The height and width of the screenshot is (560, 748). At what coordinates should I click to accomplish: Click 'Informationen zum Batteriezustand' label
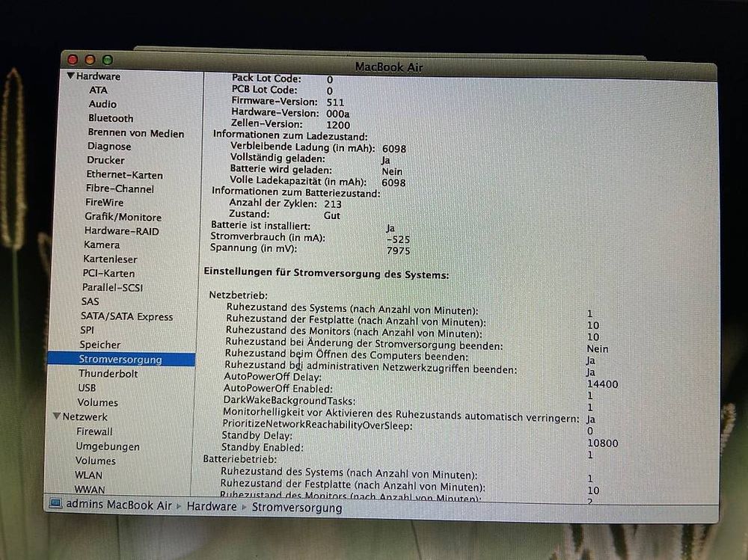point(295,192)
